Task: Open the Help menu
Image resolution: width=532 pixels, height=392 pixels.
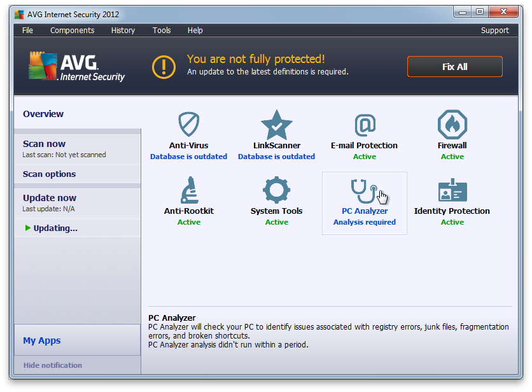Action: [x=195, y=30]
